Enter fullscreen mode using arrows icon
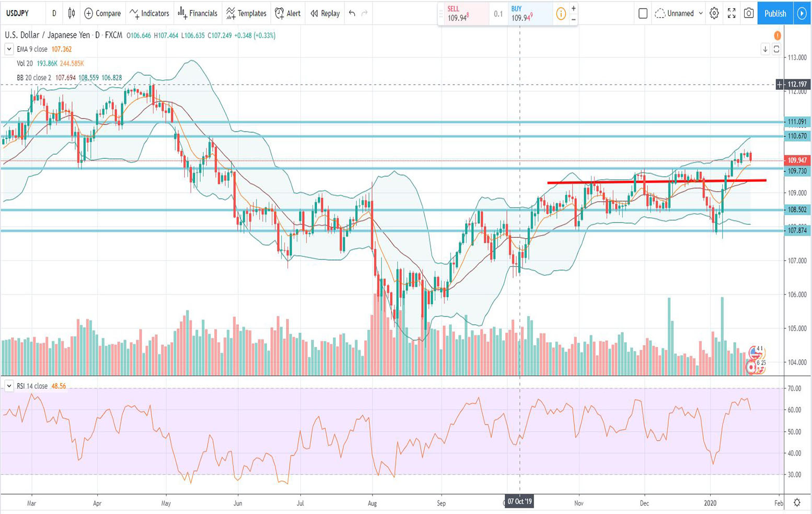Viewport: 812px width, 514px height. [732, 14]
